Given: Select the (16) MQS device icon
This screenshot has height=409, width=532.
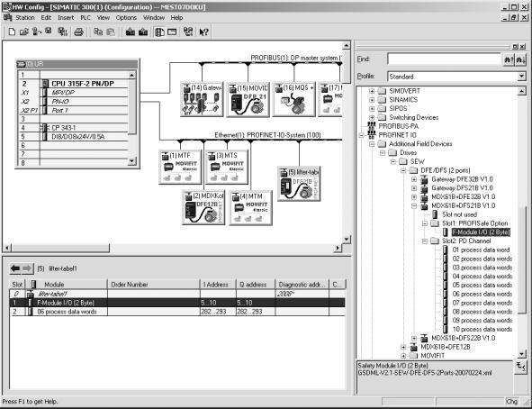Looking at the screenshot, I should pyautogui.click(x=294, y=99).
